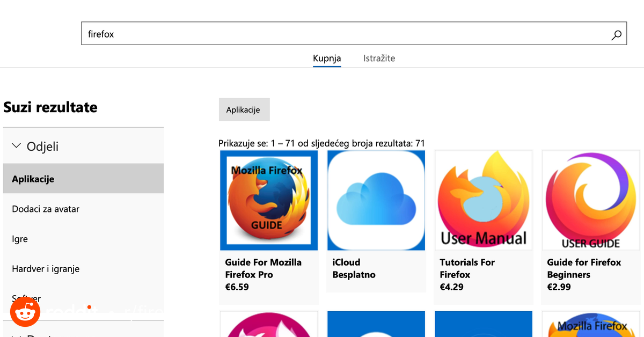
Task: Switch to the Kupnja tab
Action: coord(327,58)
